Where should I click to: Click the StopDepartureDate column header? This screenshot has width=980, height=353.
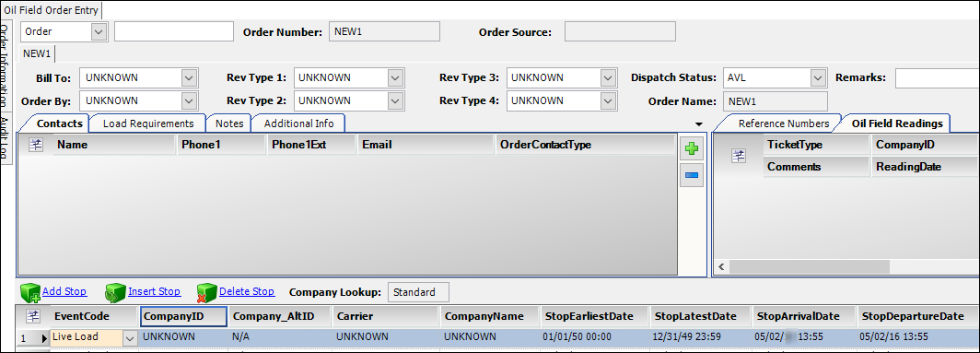(917, 316)
